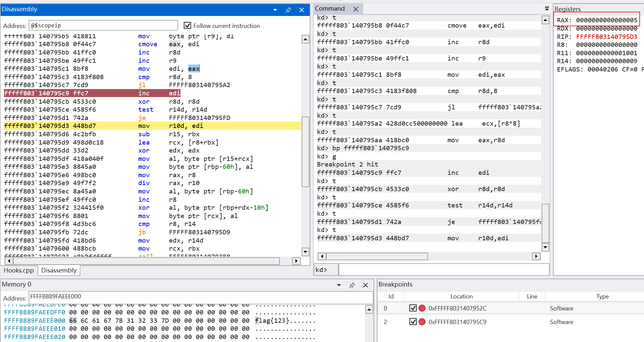Click the RIP register value FFFFF803140795D3
The image size is (644, 342).
point(606,37)
